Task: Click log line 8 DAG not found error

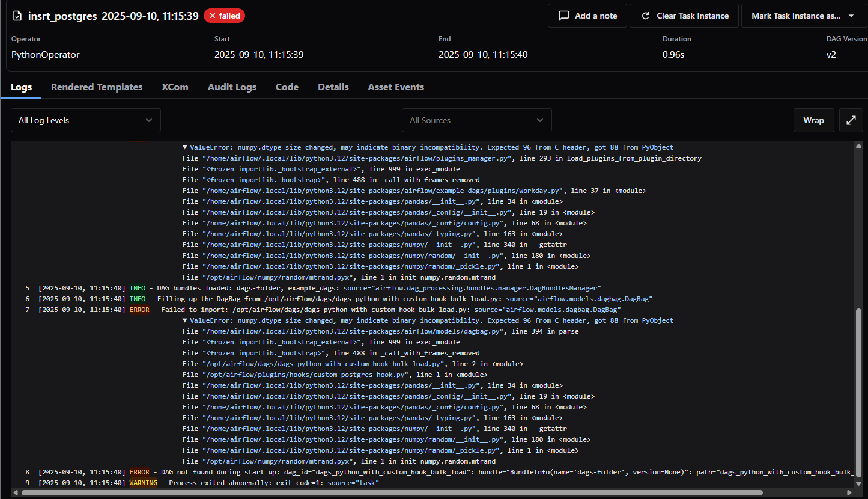Action: pos(439,472)
